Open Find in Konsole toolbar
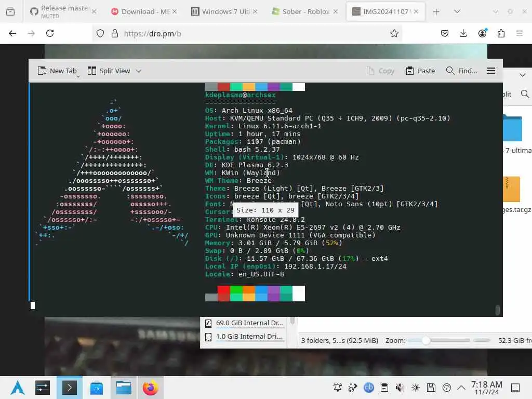Image resolution: width=532 pixels, height=399 pixels. [461, 71]
